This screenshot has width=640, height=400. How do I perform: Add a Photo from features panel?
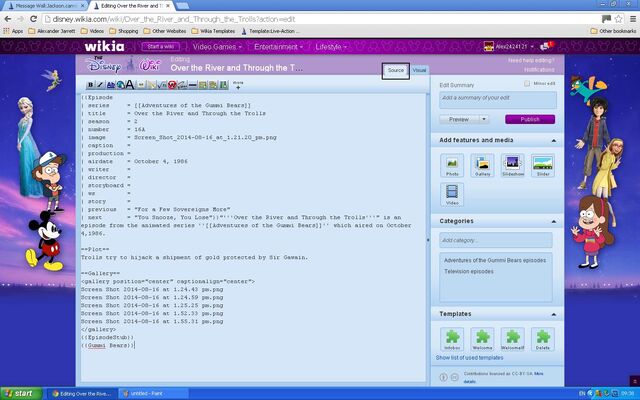[x=452, y=165]
